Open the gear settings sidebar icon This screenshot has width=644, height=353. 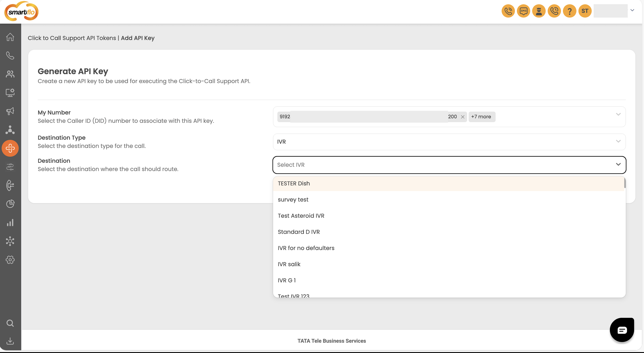click(x=10, y=260)
